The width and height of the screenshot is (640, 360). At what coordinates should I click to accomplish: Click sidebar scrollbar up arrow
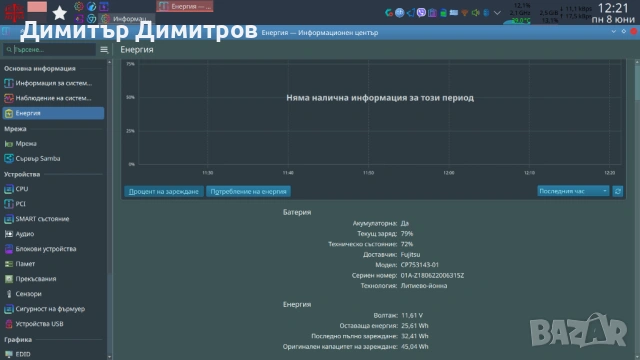pyautogui.click(x=109, y=62)
